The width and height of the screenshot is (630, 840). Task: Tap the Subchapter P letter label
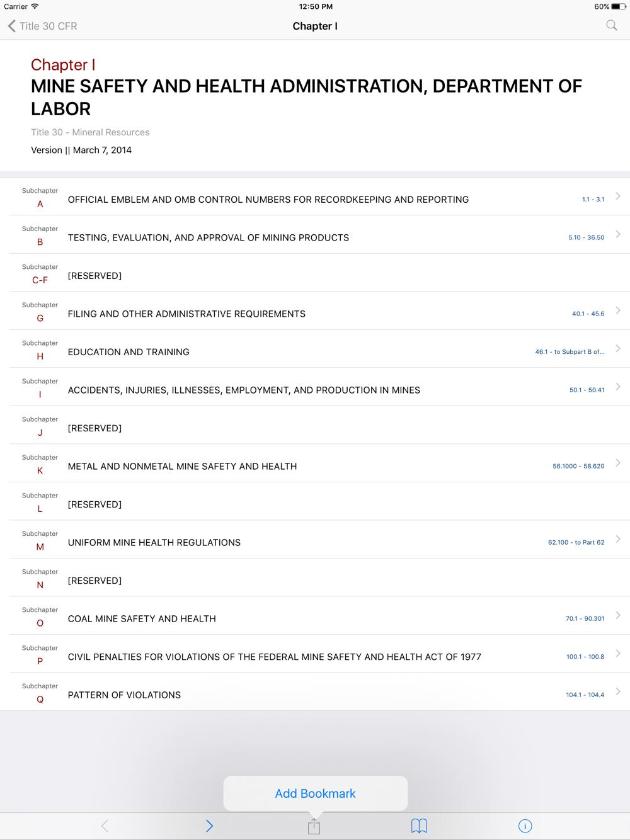tap(40, 661)
